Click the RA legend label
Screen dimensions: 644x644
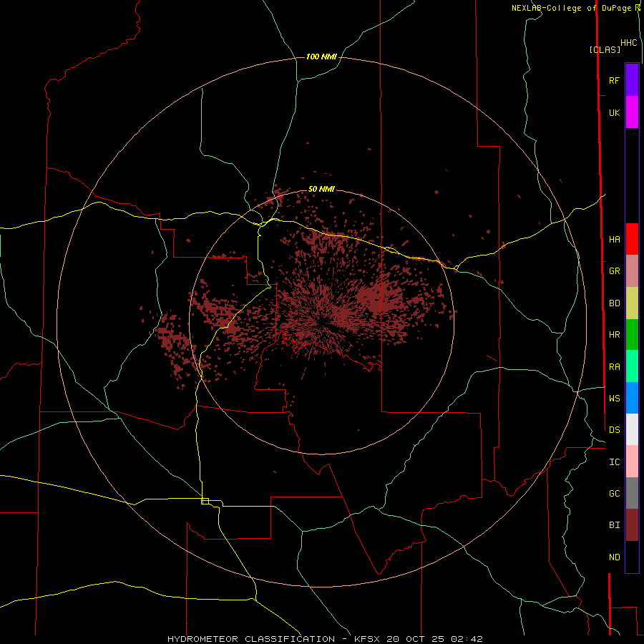[614, 367]
